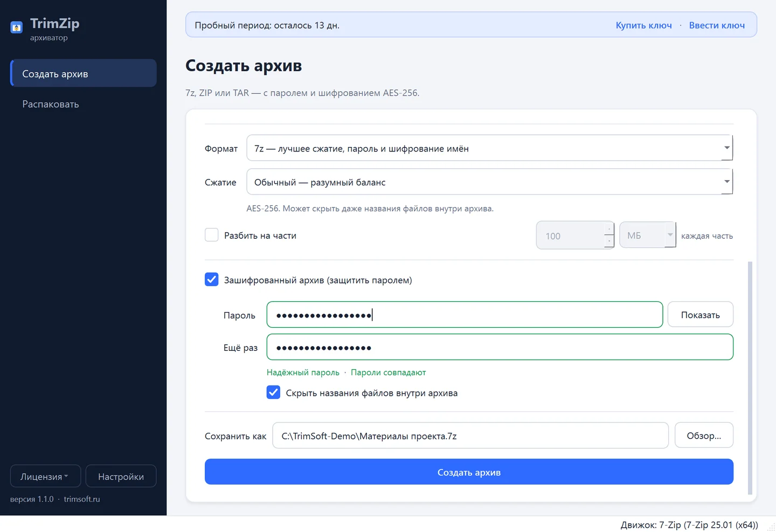This screenshot has height=532, width=776.
Task: Open the Лицензия dropdown menu
Action: [45, 476]
